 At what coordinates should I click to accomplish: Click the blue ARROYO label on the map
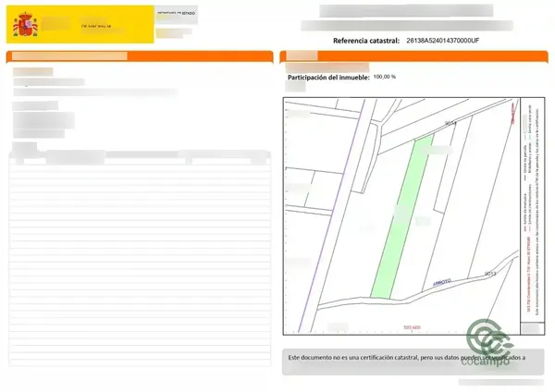tap(442, 282)
